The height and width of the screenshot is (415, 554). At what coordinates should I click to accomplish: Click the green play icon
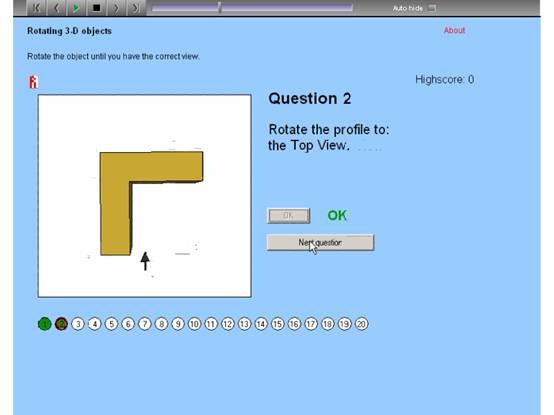(x=76, y=8)
